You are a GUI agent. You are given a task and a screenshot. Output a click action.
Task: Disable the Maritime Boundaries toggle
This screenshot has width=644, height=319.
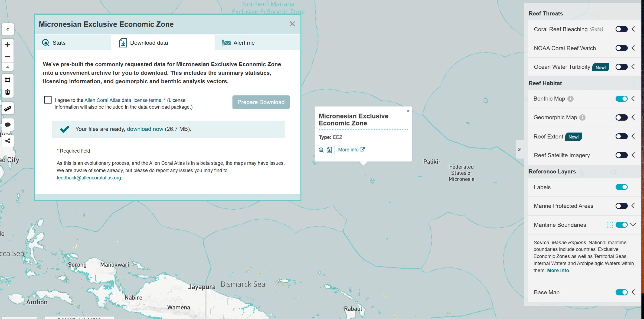click(x=621, y=225)
